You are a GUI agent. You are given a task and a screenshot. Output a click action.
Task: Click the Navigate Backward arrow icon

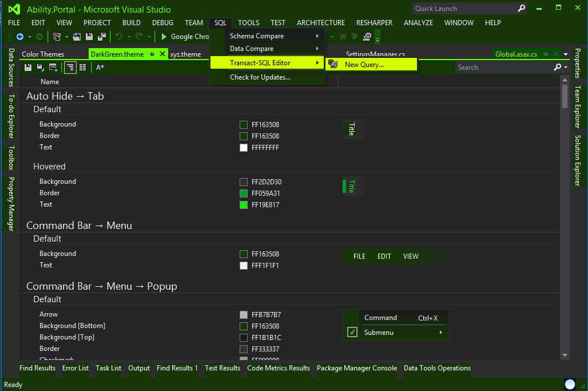pyautogui.click(x=20, y=37)
